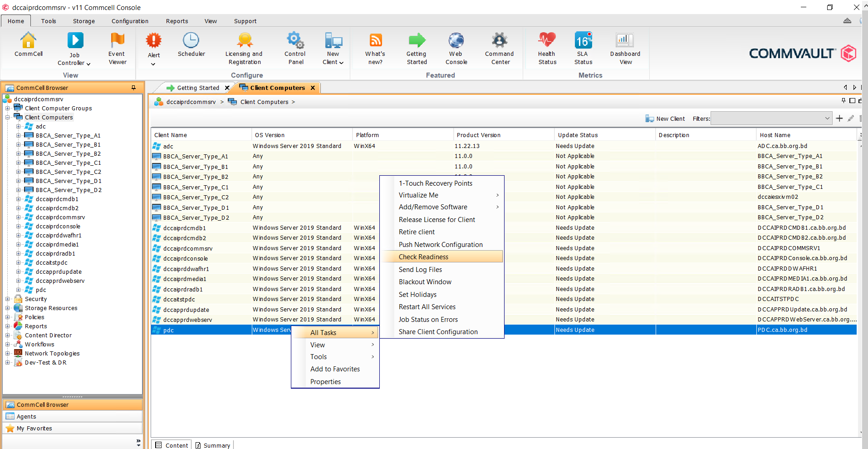Open the Virtualize Me submenu
Screen dimensions: 868x449
442,195
